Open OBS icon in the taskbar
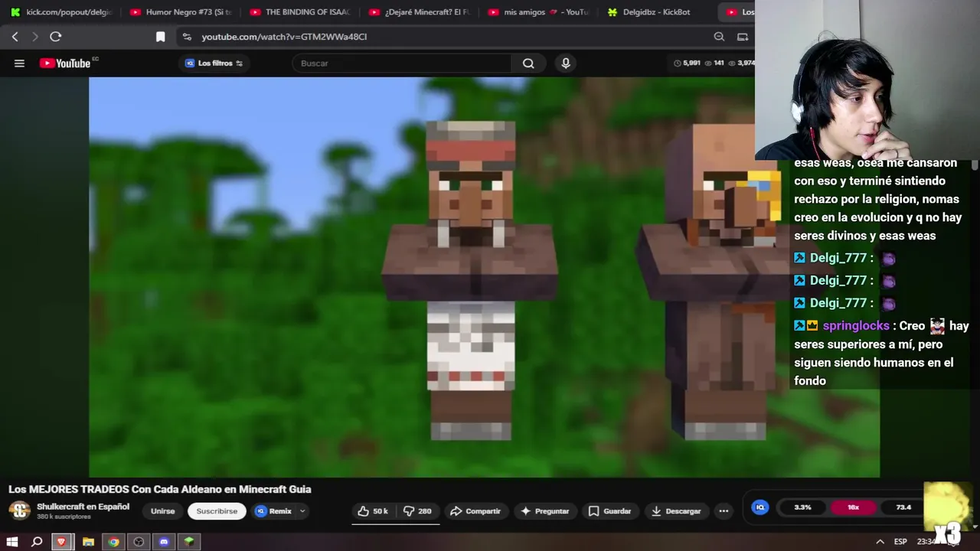 point(139,542)
